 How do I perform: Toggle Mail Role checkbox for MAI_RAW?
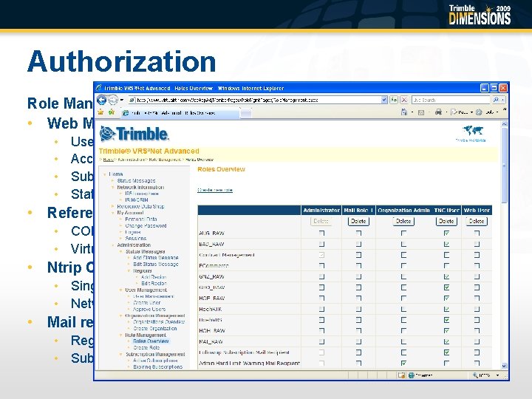pos(358,341)
